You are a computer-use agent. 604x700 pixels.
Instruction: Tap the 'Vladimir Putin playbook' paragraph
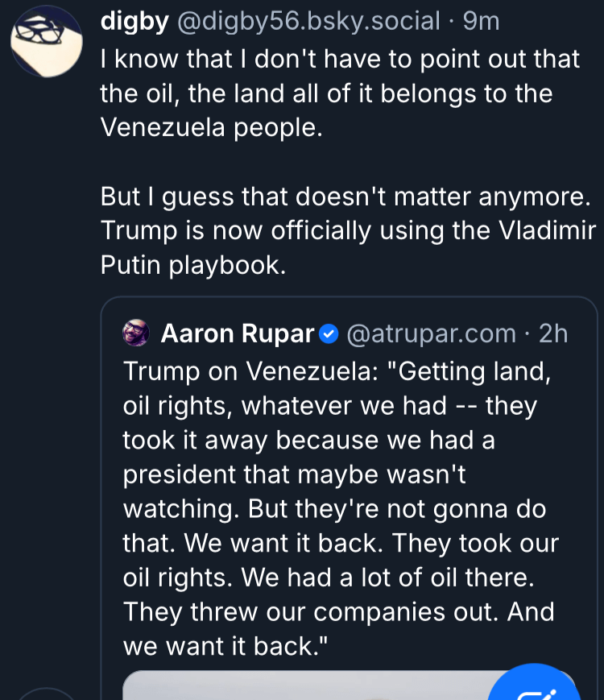point(345,231)
